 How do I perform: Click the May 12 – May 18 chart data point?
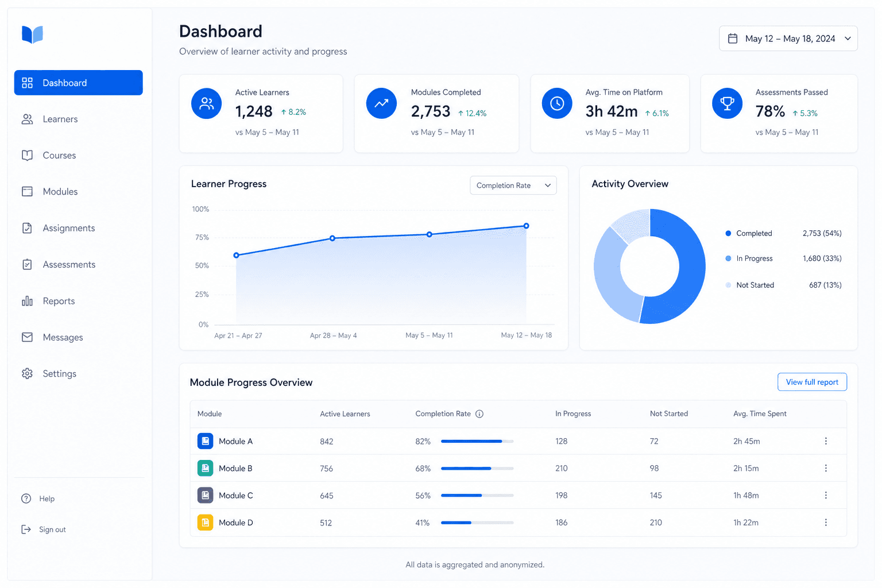pyautogui.click(x=526, y=226)
